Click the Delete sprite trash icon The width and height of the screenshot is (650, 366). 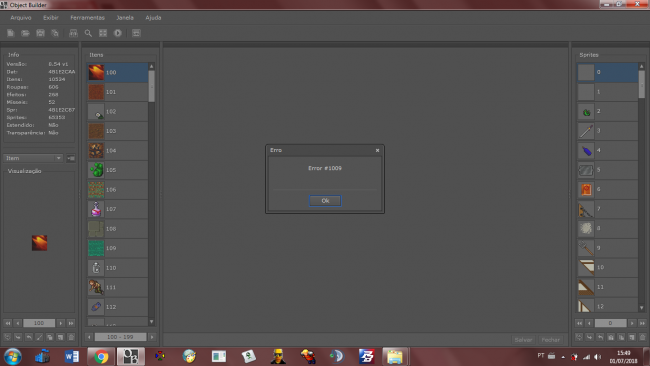[643, 337]
